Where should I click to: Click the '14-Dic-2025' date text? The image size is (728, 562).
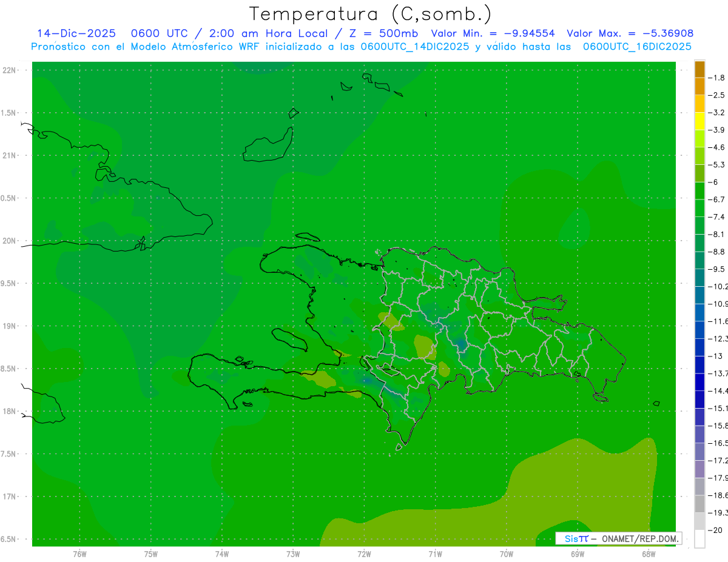76,33
